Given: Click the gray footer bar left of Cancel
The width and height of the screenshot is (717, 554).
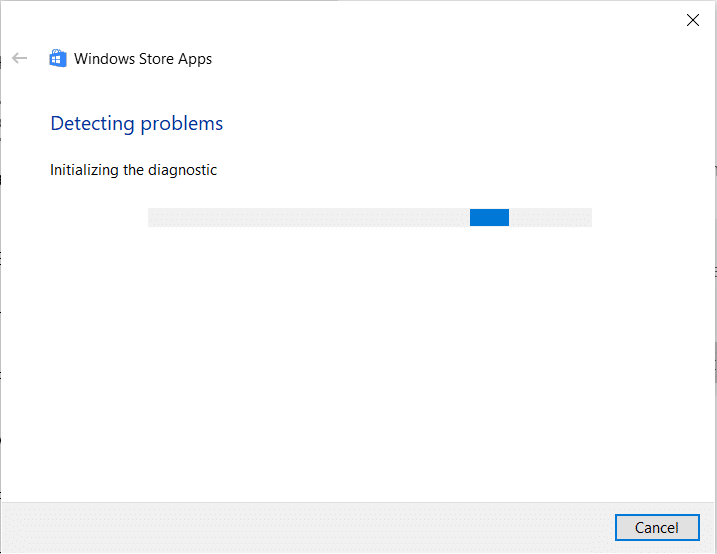Looking at the screenshot, I should (300, 527).
